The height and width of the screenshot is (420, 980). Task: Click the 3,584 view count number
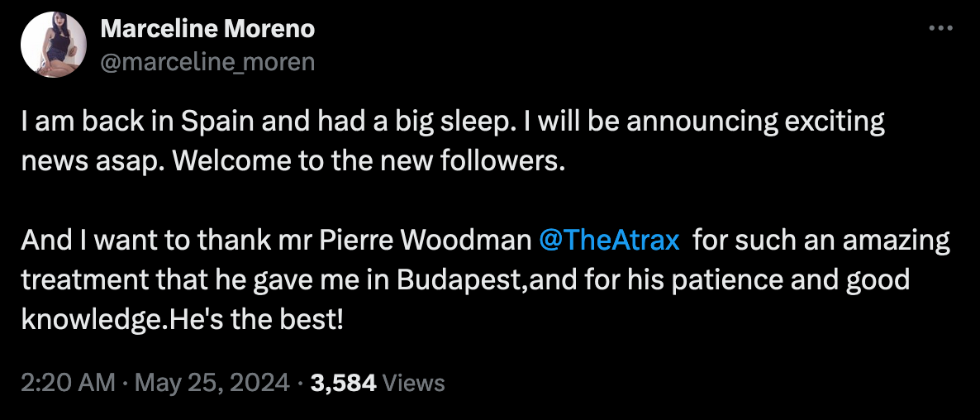[x=343, y=383]
